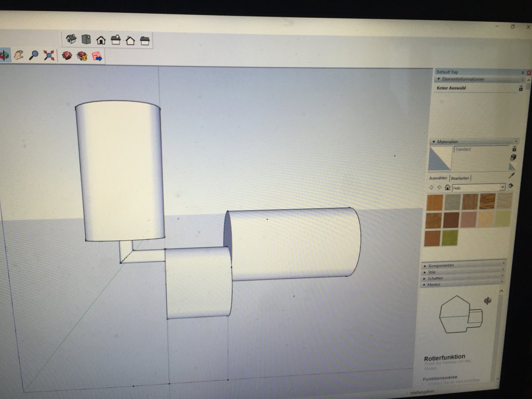Image resolution: width=532 pixels, height=399 pixels.
Task: Click the materials back arrow
Action: tap(432, 187)
